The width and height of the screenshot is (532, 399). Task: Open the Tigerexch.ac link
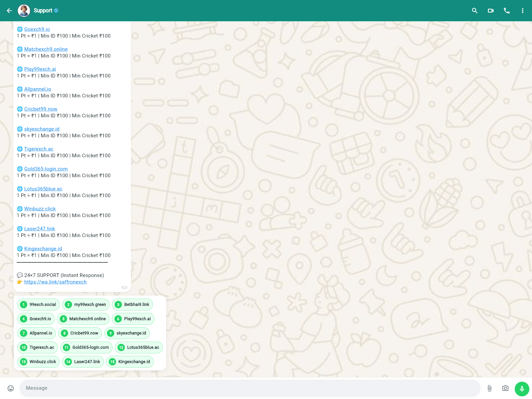[39, 149]
